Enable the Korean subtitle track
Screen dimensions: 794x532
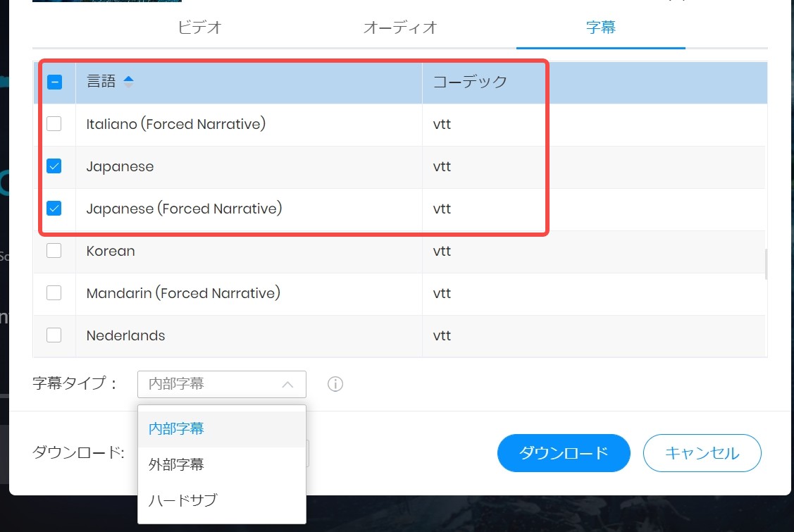[x=54, y=252]
